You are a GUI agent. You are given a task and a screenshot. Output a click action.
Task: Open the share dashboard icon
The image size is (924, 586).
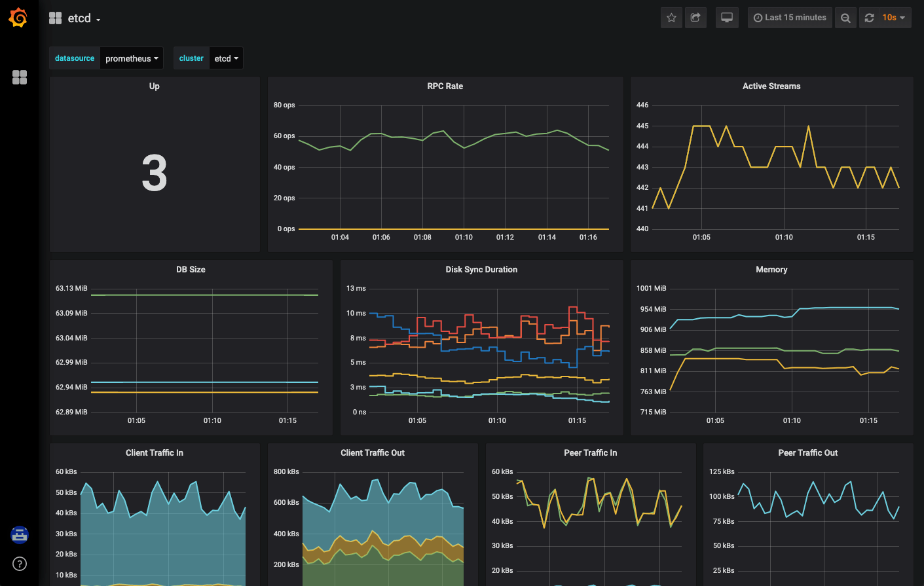coord(695,18)
